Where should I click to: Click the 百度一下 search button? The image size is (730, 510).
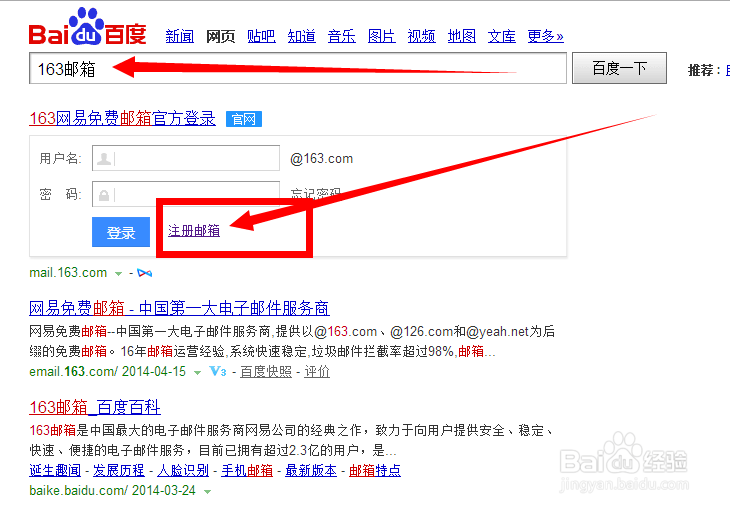(x=619, y=68)
